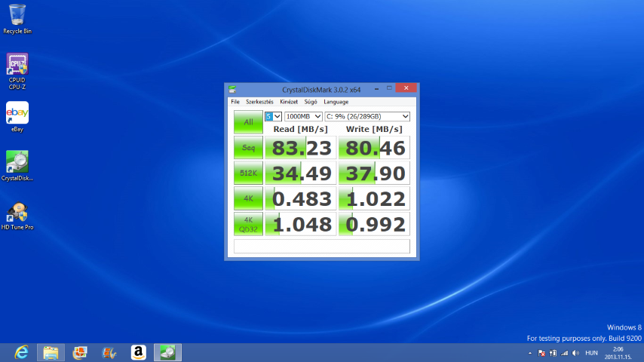The width and height of the screenshot is (644, 362).
Task: Run the 4K QD32 benchmark test
Action: [248, 224]
